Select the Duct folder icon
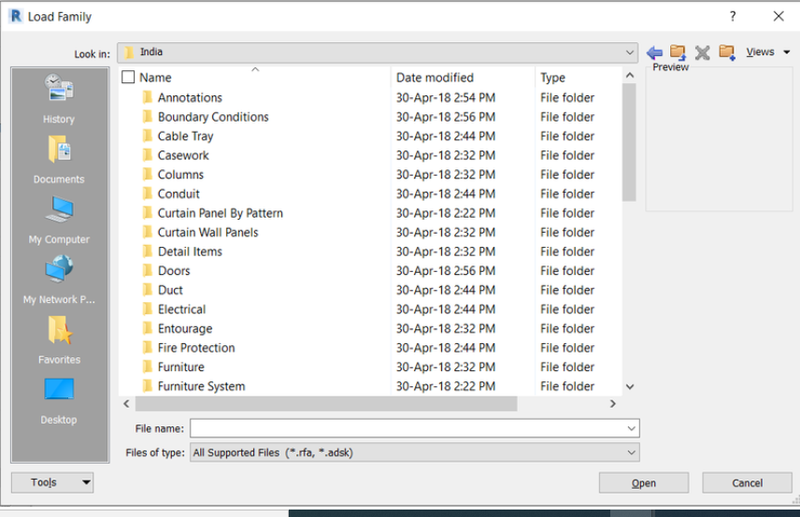The height and width of the screenshot is (517, 800). [x=147, y=289]
